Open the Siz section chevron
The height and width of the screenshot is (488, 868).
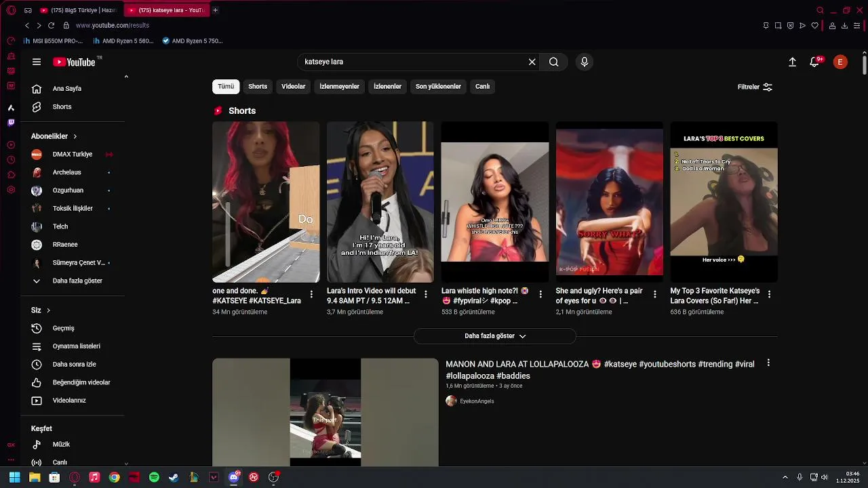click(48, 310)
